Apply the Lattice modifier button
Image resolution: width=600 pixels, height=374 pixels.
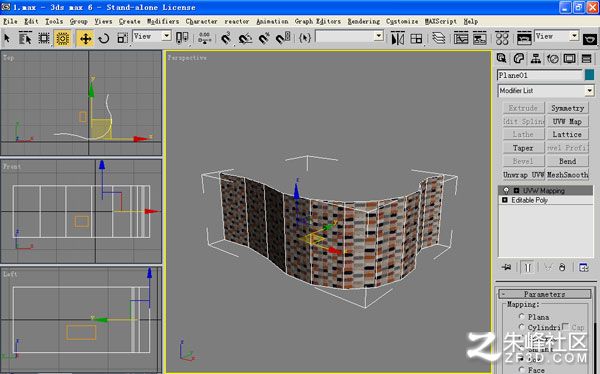(567, 134)
